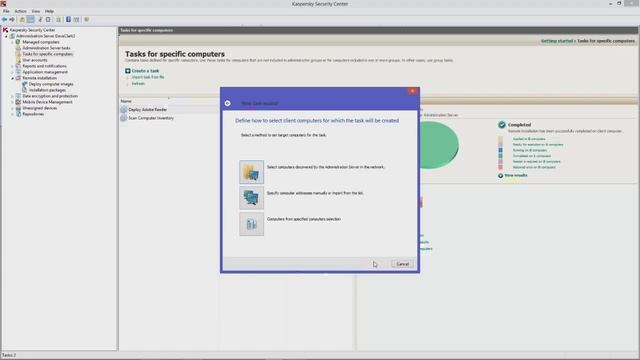Viewport: 640px width, 360px height.
Task: Click the Unassigned devices tree icon
Action: [x=18, y=108]
